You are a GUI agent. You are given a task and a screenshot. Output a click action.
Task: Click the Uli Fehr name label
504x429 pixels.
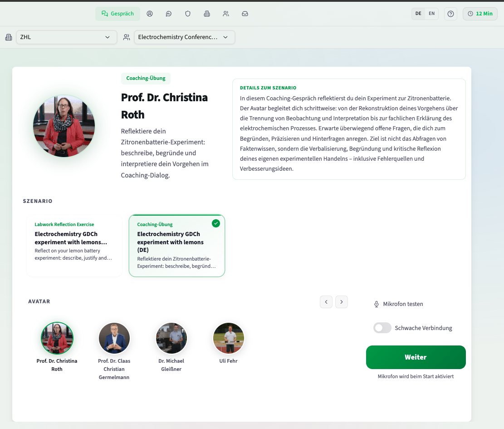[229, 361]
